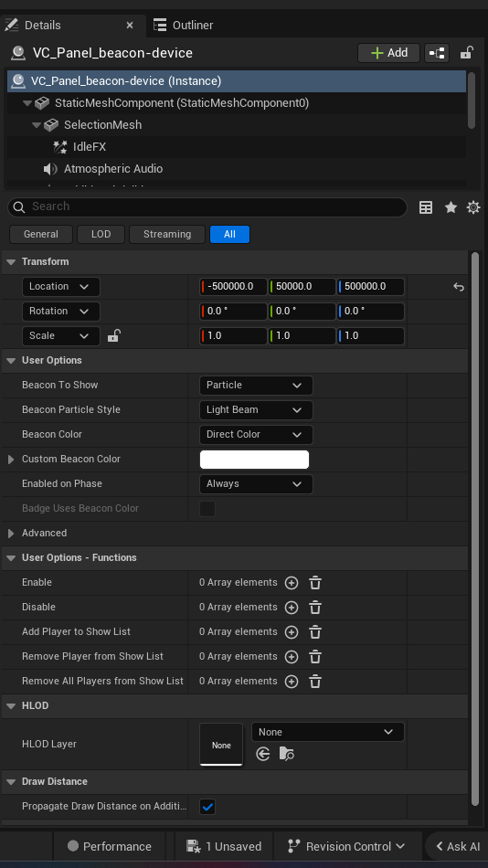The width and height of the screenshot is (488, 868).
Task: Expand the Advanced section
Action: click(x=11, y=534)
